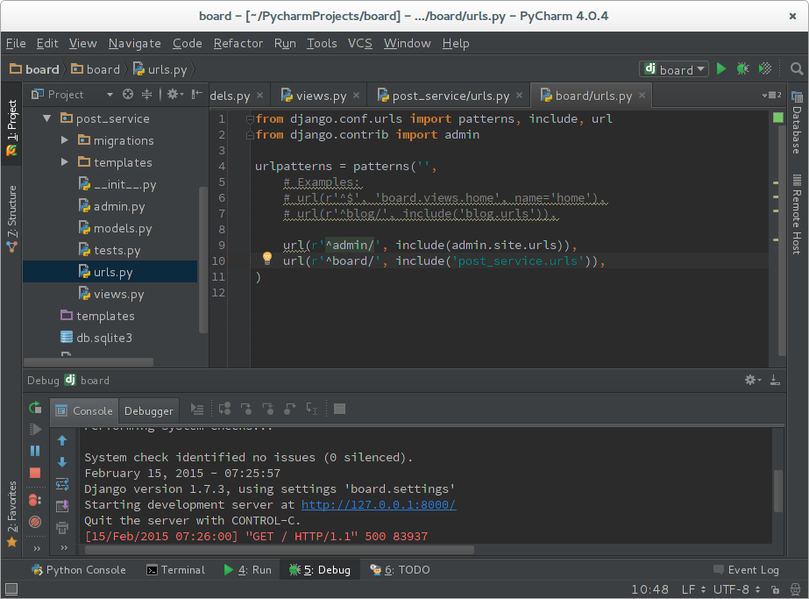The height and width of the screenshot is (599, 809).
Task: Click the intention lightbulb on line 10
Action: click(x=267, y=258)
